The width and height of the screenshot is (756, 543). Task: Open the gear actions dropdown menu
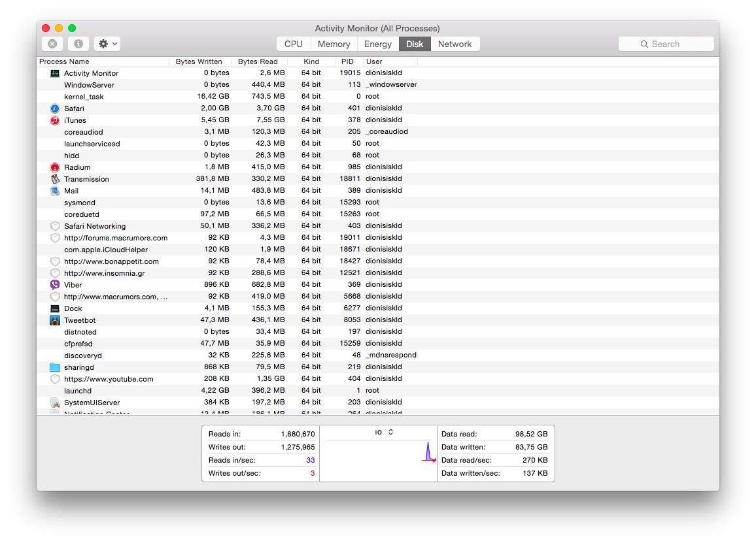pyautogui.click(x=107, y=44)
